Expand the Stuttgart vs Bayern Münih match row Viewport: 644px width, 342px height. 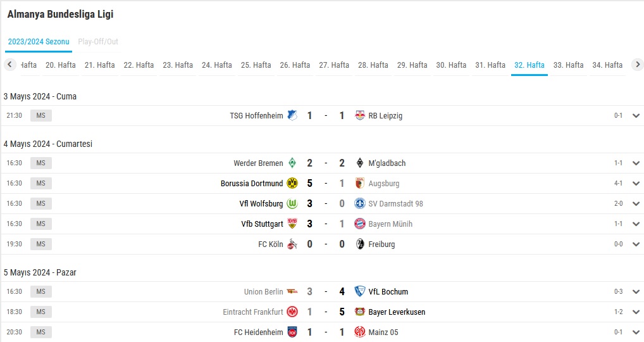(x=636, y=224)
